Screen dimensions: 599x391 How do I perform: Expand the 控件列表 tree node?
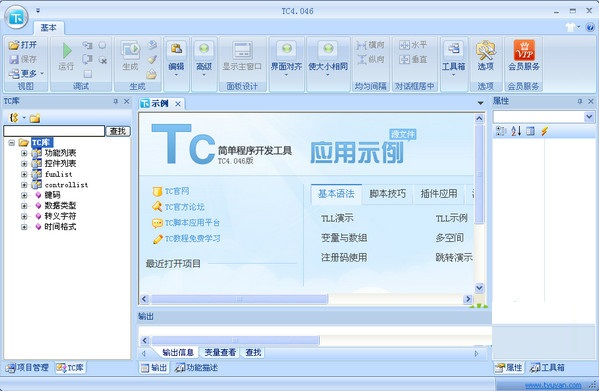24,164
